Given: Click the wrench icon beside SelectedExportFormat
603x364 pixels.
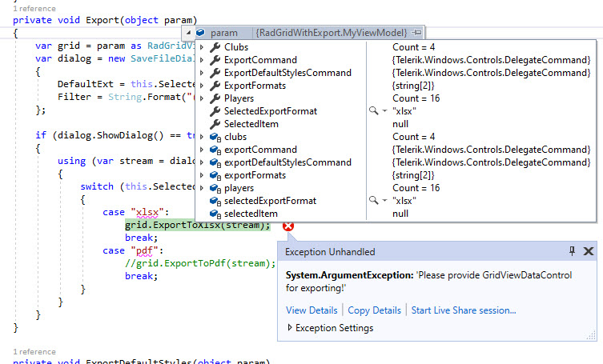Looking at the screenshot, I should click(215, 111).
